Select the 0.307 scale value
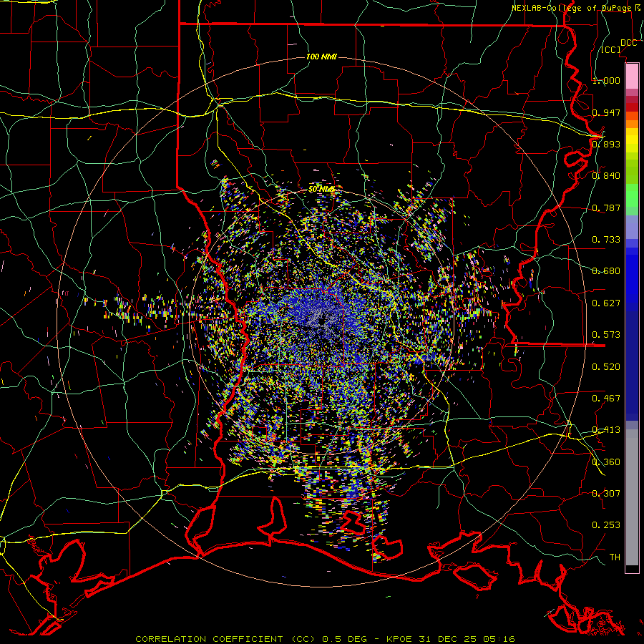 (x=606, y=494)
